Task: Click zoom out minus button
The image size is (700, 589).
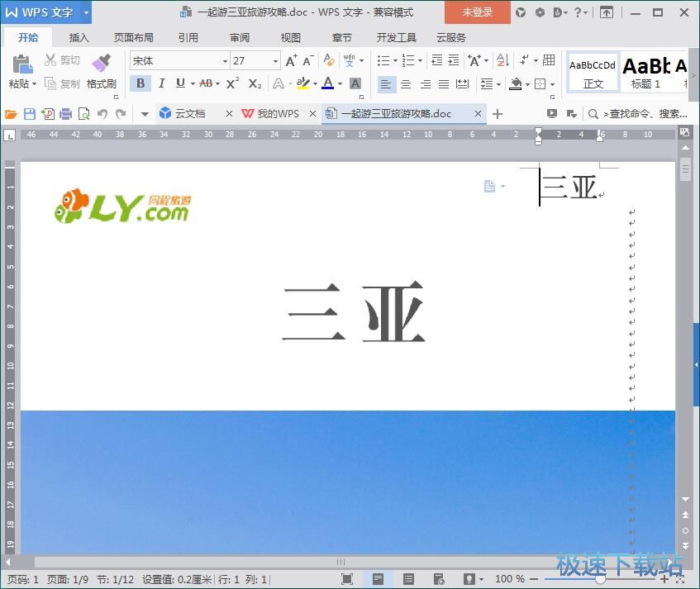Action: (534, 579)
